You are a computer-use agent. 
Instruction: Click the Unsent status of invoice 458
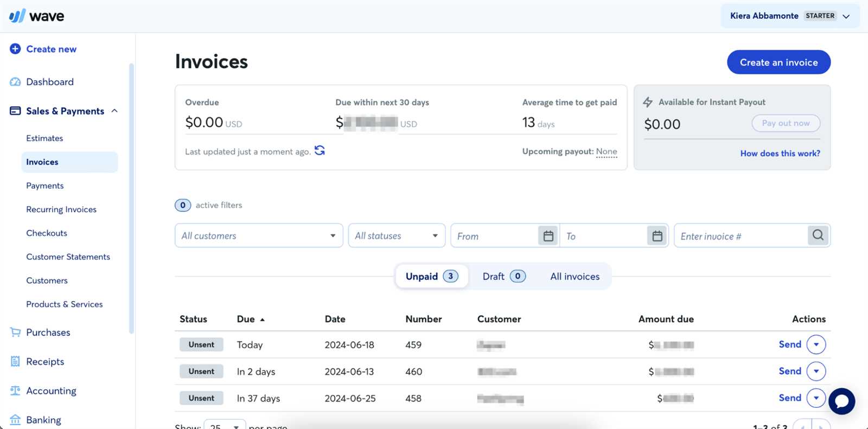(201, 398)
